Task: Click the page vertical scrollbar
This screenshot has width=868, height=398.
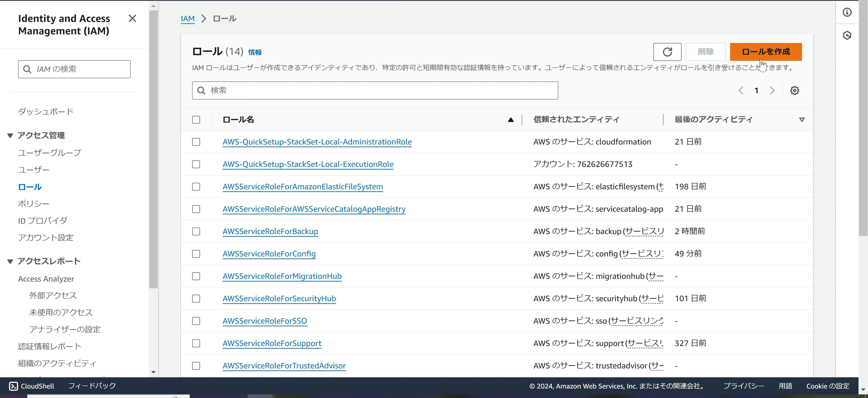Action: point(863,118)
